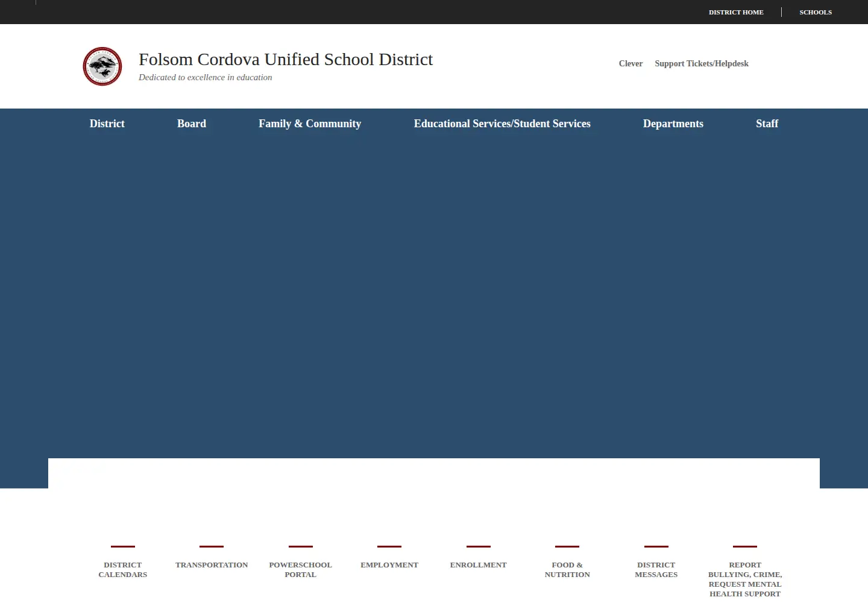Visit the Employment quick link
This screenshot has width=868, height=603.
point(389,565)
